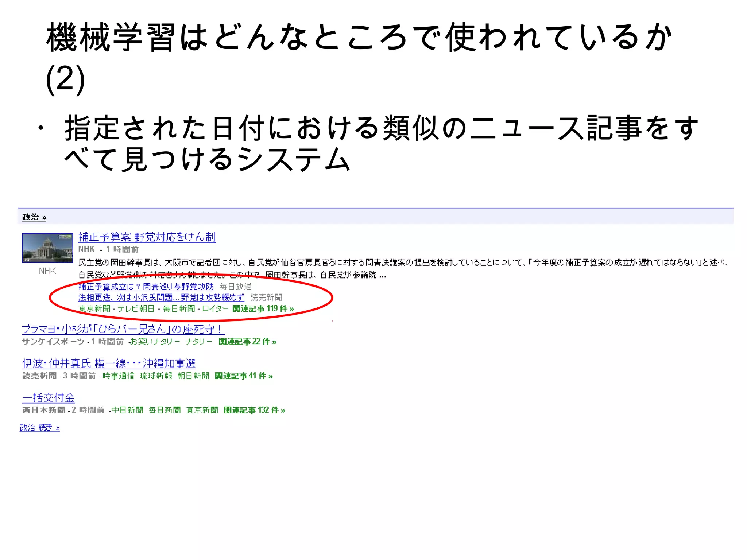Open 関連記事 119 件 » link
Image resolution: width=747 pixels, height=560 pixels.
tap(263, 308)
